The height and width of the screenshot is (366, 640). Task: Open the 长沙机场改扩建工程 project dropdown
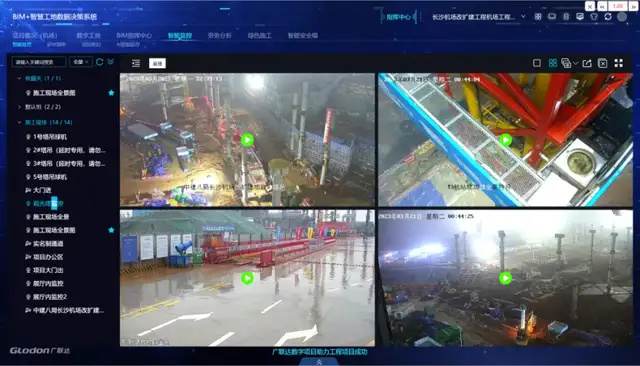coord(478,17)
